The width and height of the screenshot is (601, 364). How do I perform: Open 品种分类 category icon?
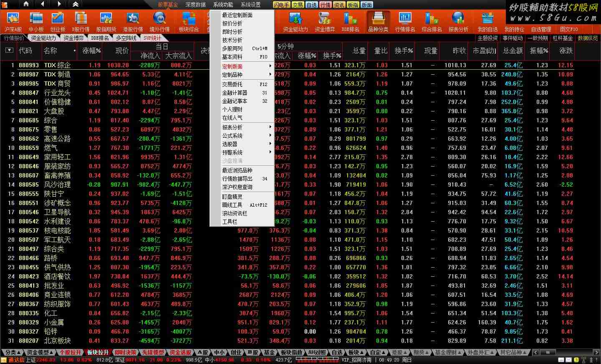[378, 22]
